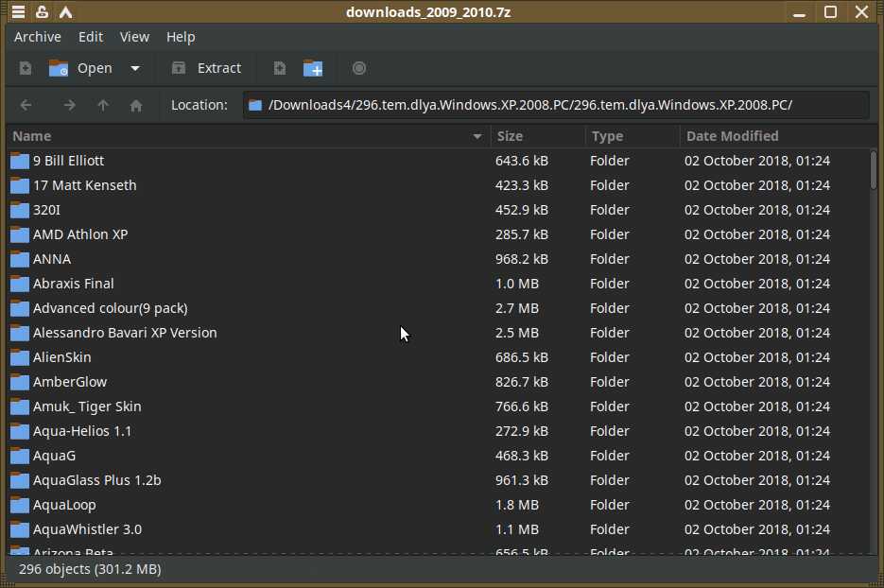Open the window menu hamburger icon

pos(18,12)
